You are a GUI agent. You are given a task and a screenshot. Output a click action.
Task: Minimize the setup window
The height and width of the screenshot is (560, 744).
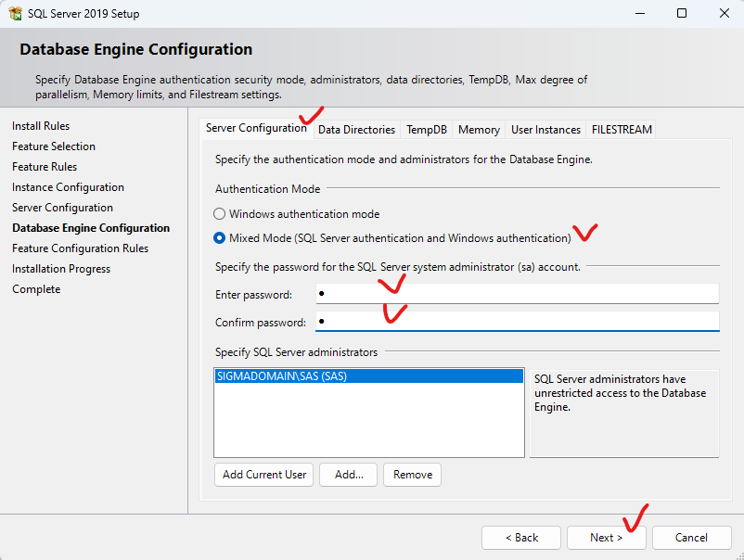click(x=640, y=13)
